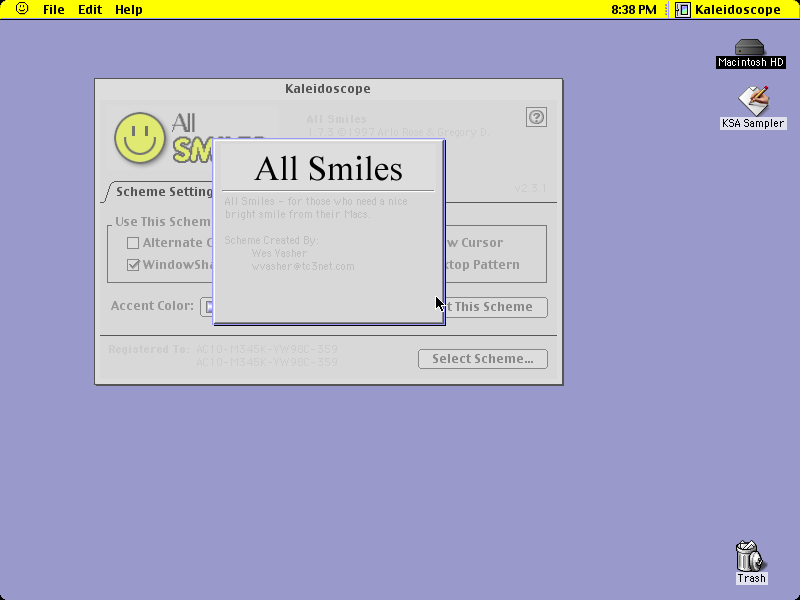Open the Edit menu

pos(90,9)
